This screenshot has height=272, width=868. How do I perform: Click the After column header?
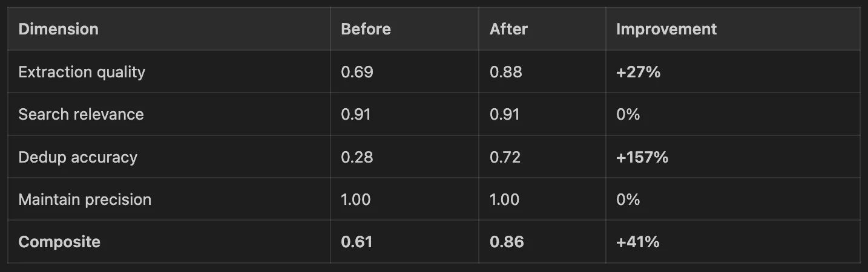coord(508,29)
